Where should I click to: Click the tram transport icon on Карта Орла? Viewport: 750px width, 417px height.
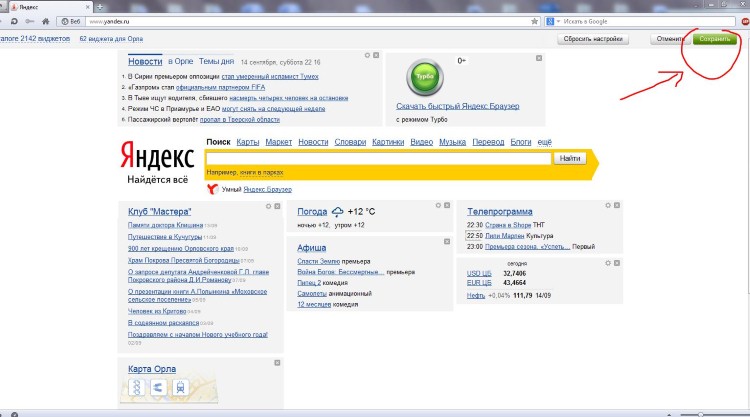click(180, 387)
